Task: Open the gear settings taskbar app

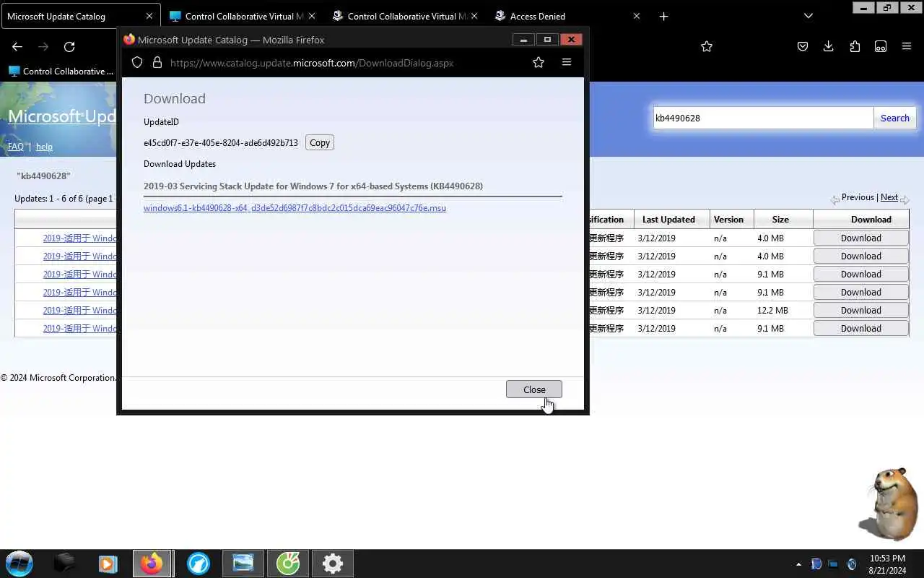Action: point(333,564)
